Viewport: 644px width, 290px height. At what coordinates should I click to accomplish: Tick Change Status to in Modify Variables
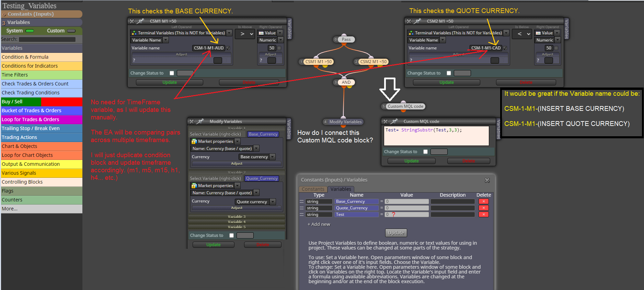coord(232,235)
